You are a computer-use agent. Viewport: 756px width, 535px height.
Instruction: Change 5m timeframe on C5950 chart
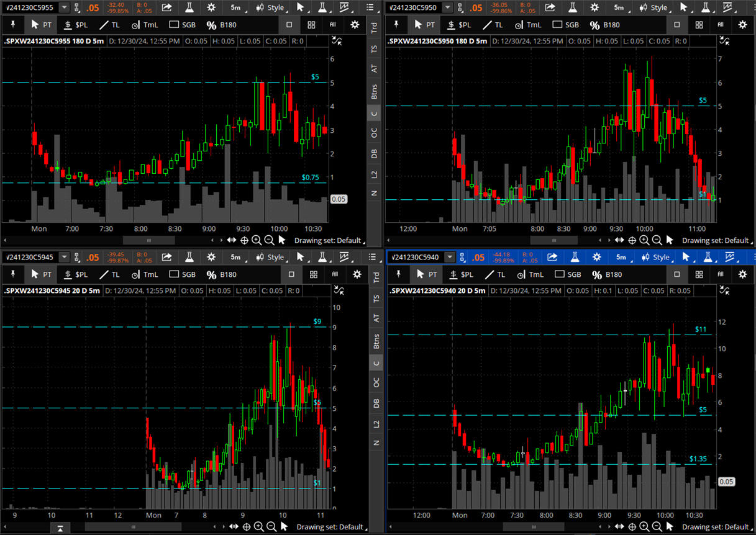click(x=619, y=7)
